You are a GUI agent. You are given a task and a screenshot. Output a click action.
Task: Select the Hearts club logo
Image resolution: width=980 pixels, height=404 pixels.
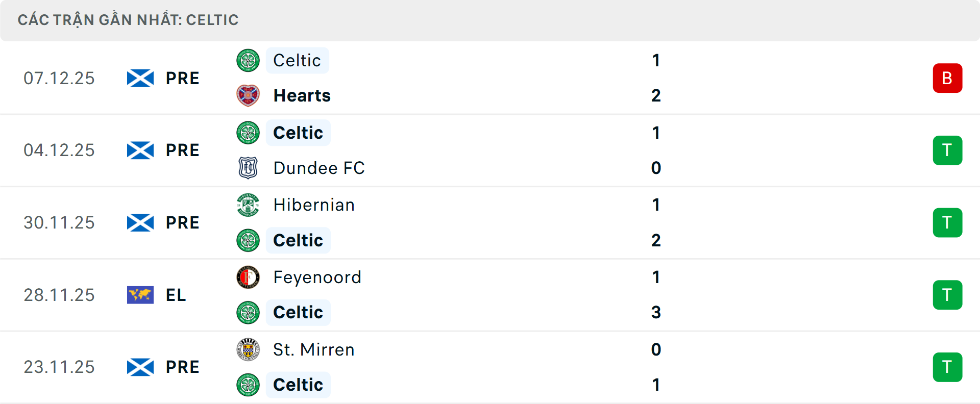point(248,95)
